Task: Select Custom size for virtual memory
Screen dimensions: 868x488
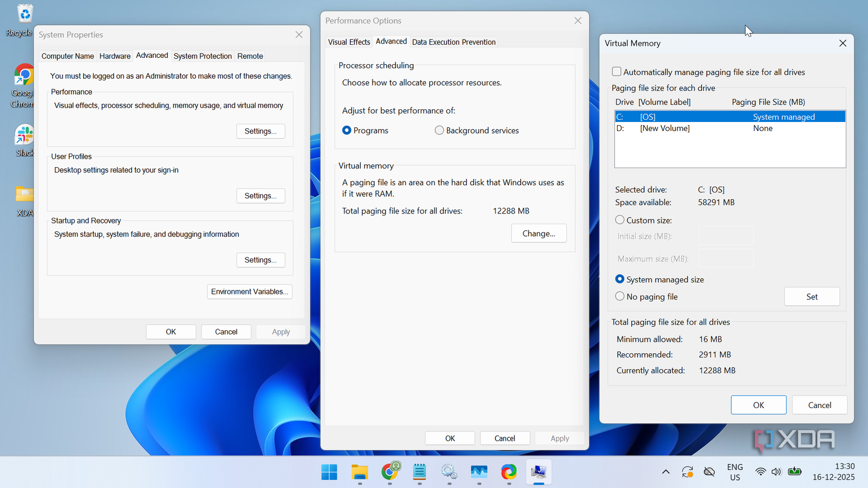Action: pyautogui.click(x=620, y=220)
